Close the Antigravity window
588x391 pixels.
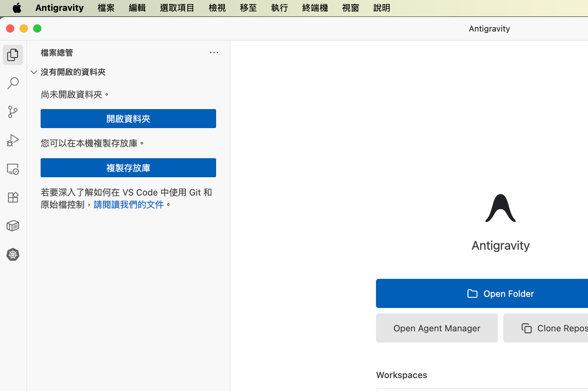tap(10, 28)
